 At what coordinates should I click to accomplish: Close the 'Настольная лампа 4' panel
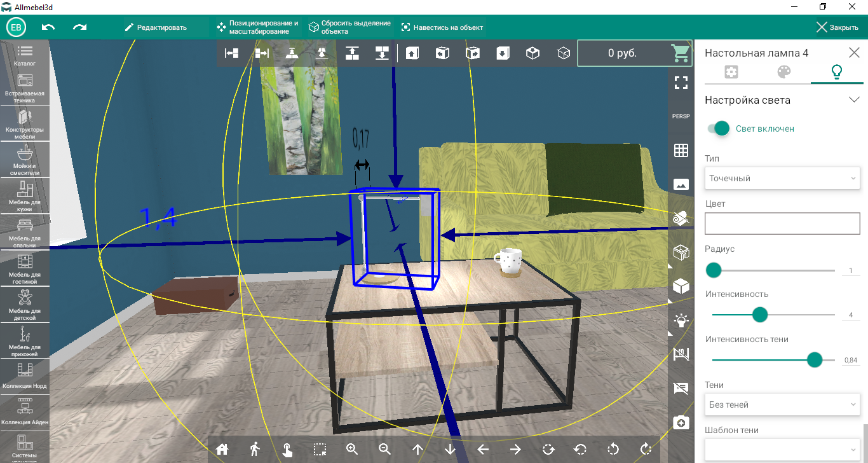click(x=854, y=53)
